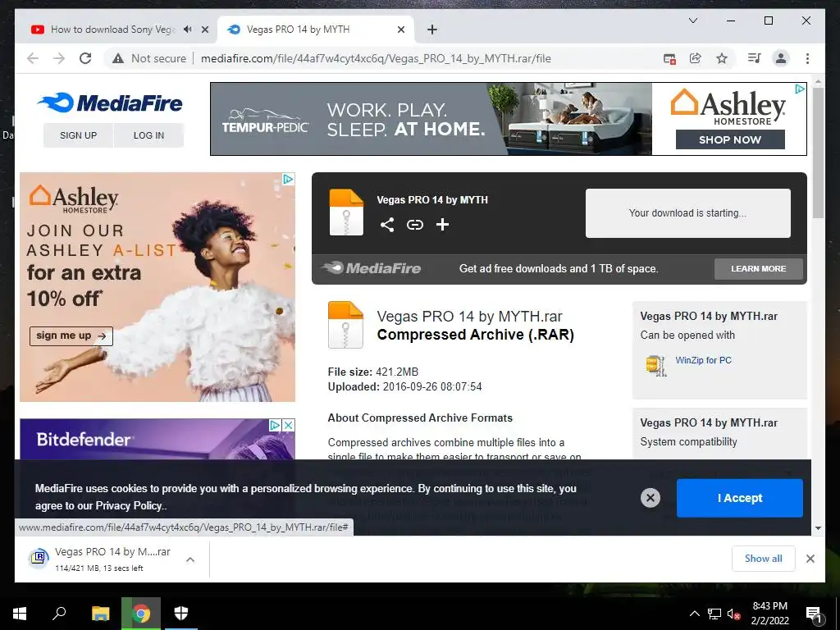Screen dimensions: 840x630
Task: Click the Privacy Policy text in cookie notice
Action: (130, 505)
